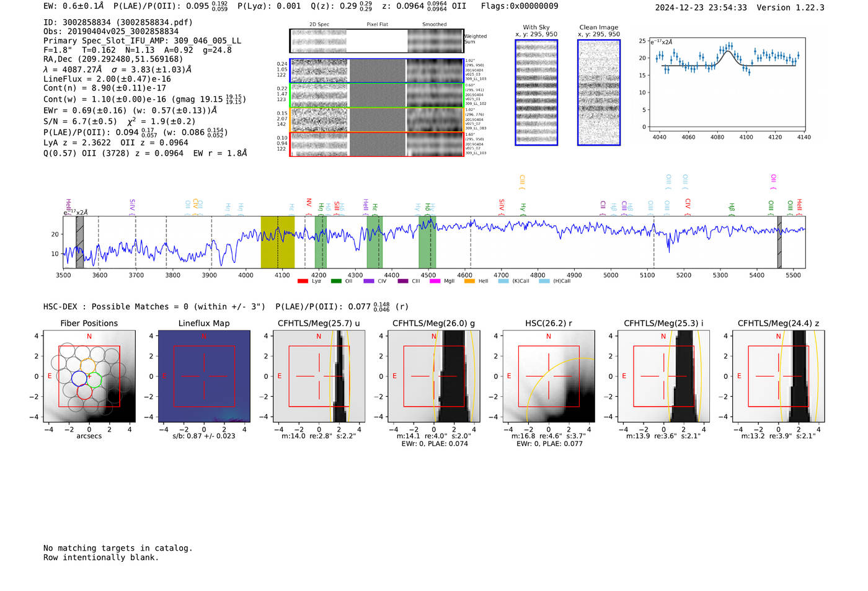Click the green band near 4500
868x591 pixels.
(x=427, y=242)
